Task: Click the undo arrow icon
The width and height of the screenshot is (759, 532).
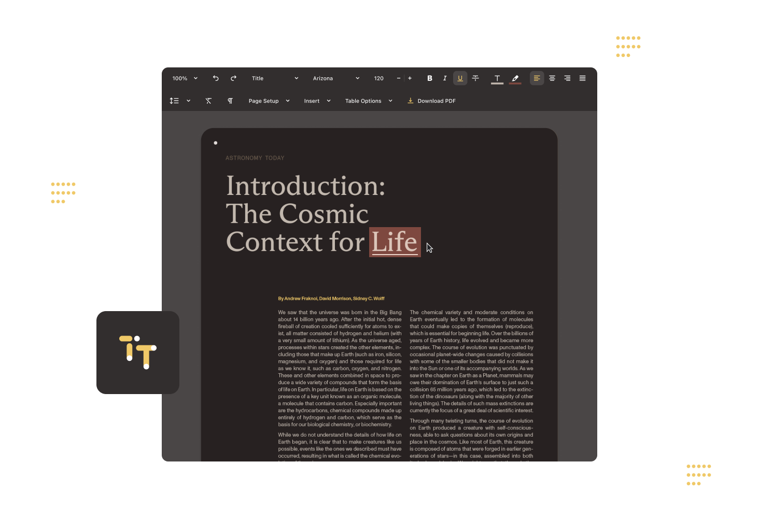Action: point(216,78)
